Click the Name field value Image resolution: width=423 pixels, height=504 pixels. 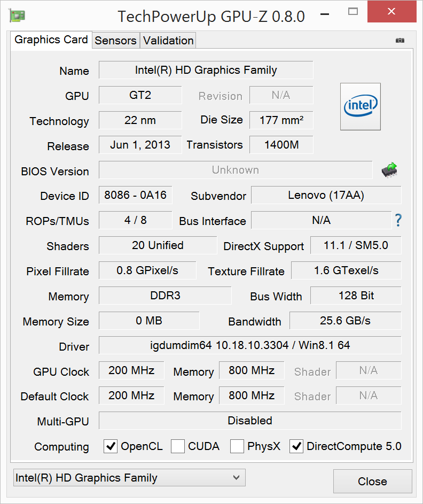pyautogui.click(x=206, y=70)
